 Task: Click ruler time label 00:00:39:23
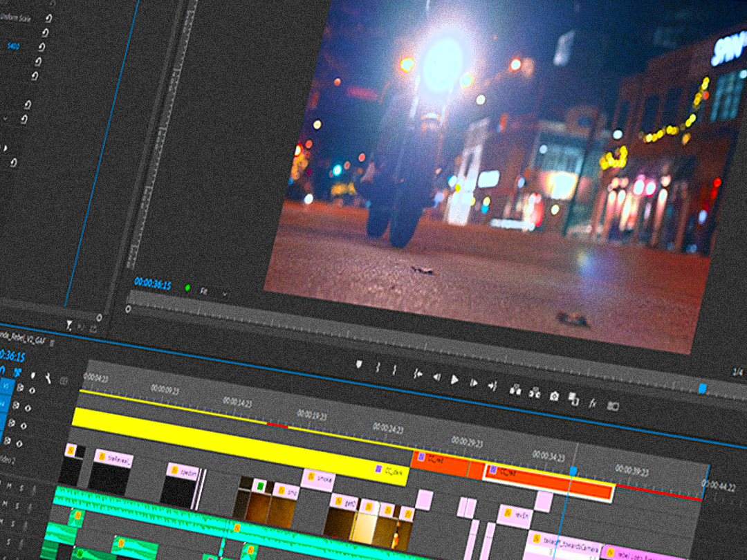pyautogui.click(x=631, y=470)
